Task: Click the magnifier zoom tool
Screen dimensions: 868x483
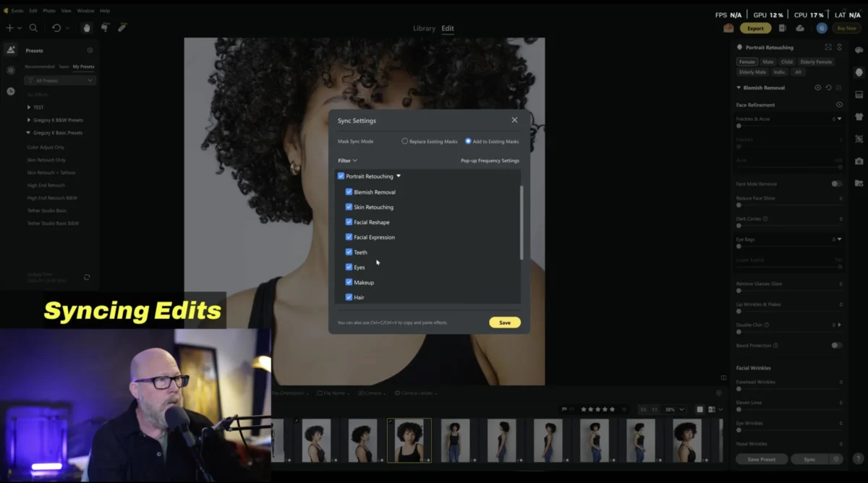Action: 33,27
